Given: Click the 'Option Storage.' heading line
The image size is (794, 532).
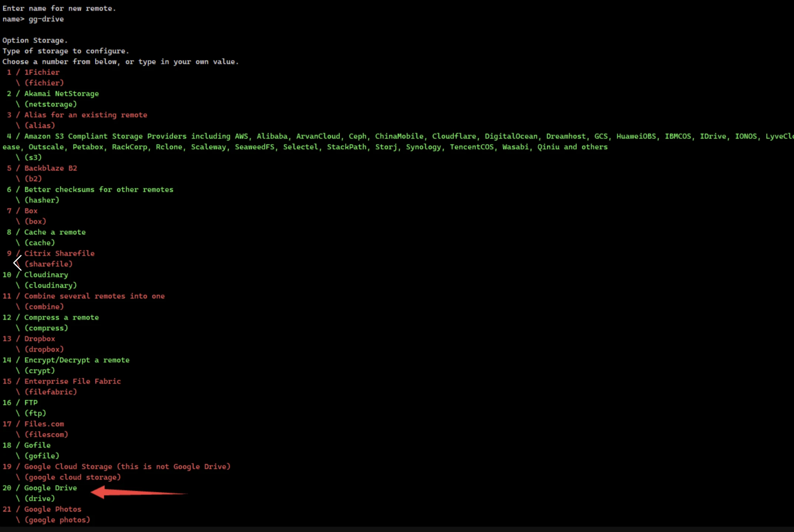Looking at the screenshot, I should [35, 40].
